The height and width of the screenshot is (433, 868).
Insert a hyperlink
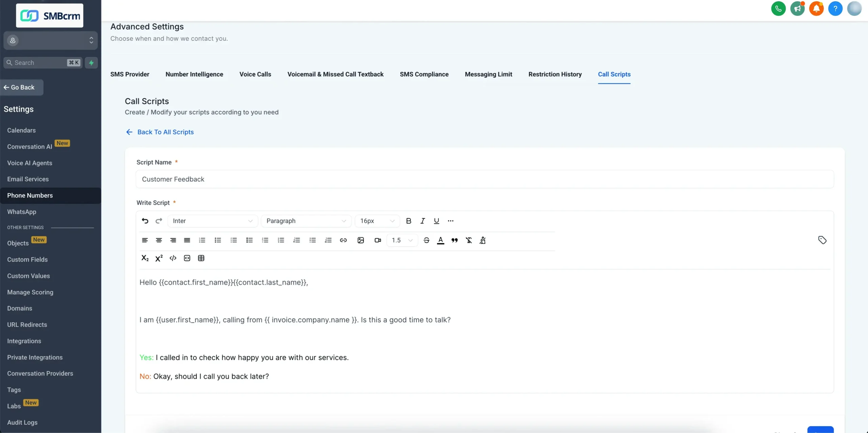pyautogui.click(x=343, y=240)
